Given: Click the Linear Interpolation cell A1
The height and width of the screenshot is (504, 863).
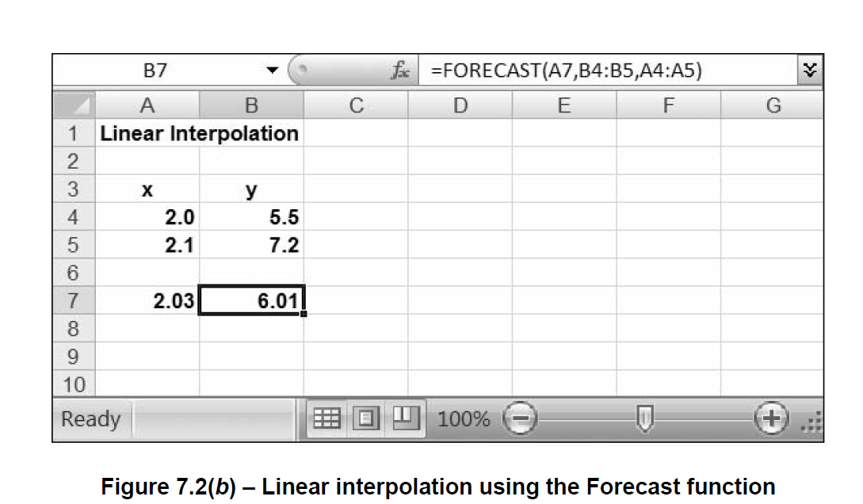Looking at the screenshot, I should point(147,133).
